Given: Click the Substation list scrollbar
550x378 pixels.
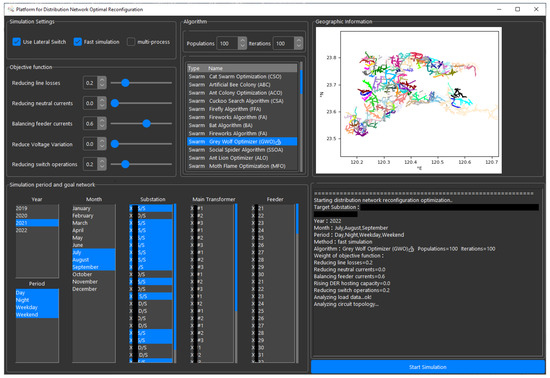Looking at the screenshot, I should click(x=175, y=283).
